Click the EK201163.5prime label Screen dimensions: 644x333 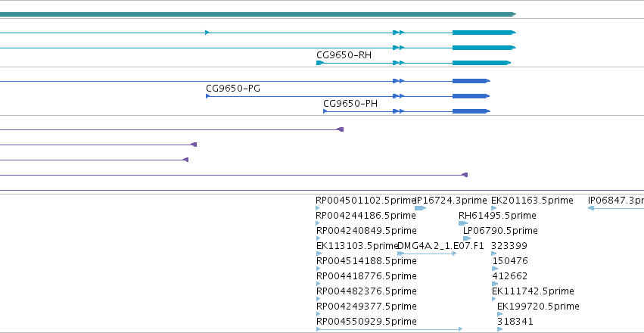[x=532, y=201]
